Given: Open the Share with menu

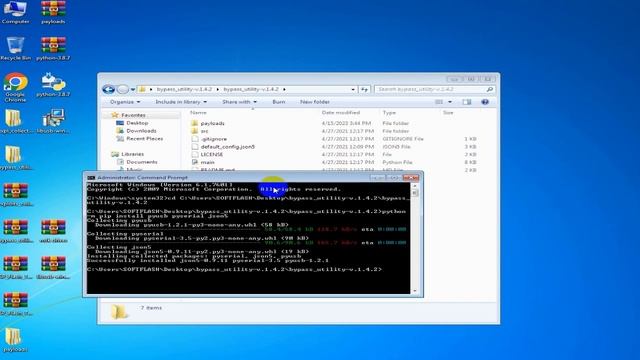Looking at the screenshot, I should (x=239, y=102).
